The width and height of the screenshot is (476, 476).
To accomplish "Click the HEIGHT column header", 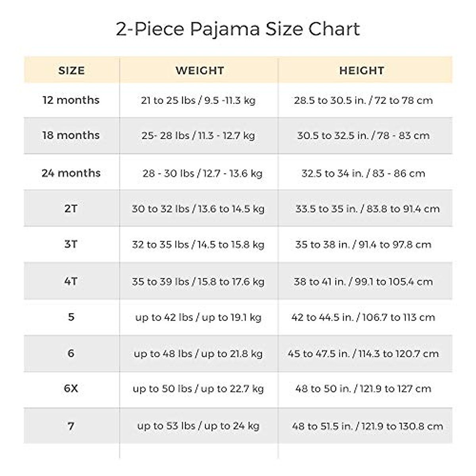I will coord(361,71).
